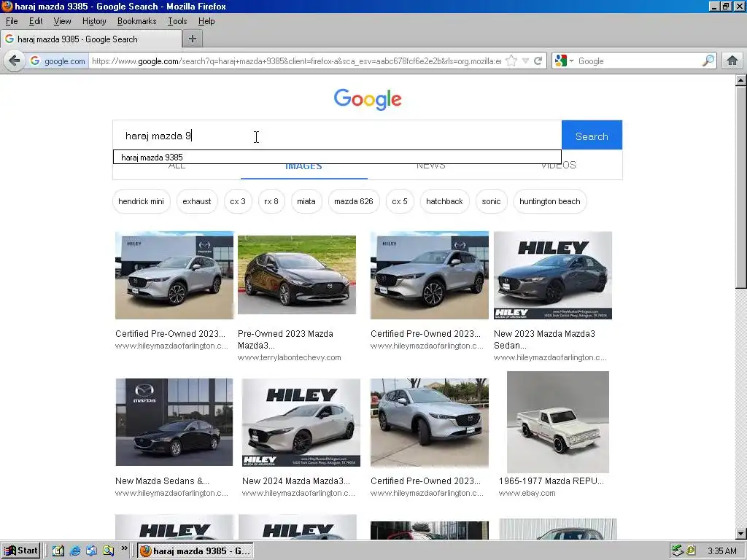
Task: Reload the page with the refresh icon
Action: (x=538, y=61)
